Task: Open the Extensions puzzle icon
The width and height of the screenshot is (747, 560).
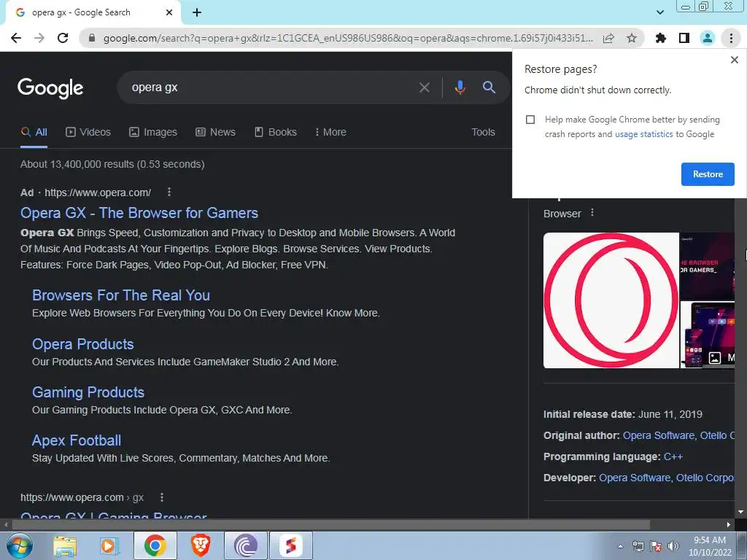Action: tap(661, 38)
